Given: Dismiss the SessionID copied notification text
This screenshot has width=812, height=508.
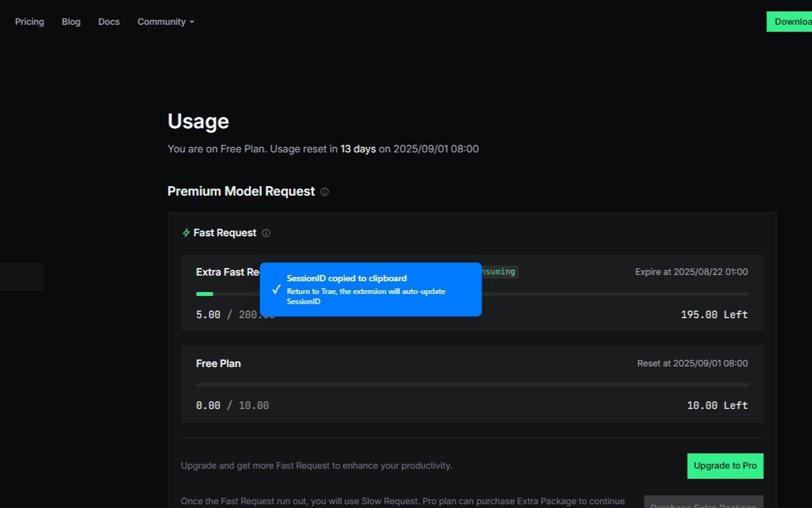Looking at the screenshot, I should click(x=346, y=278).
